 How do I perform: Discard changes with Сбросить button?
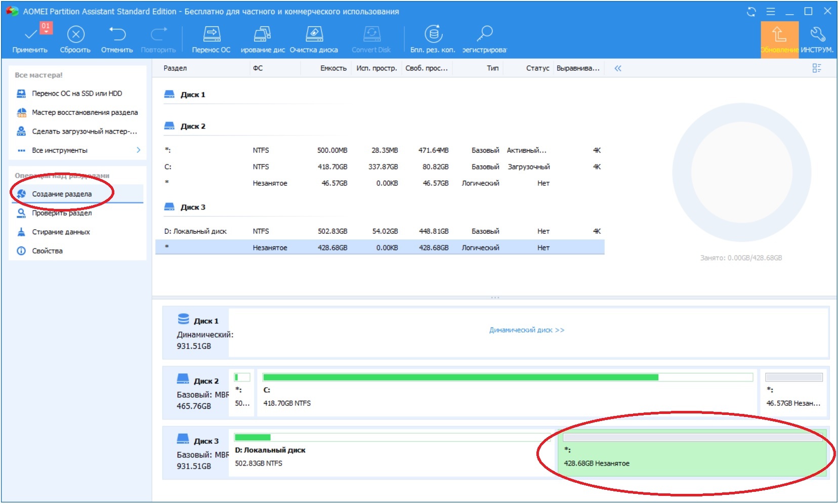(x=75, y=39)
